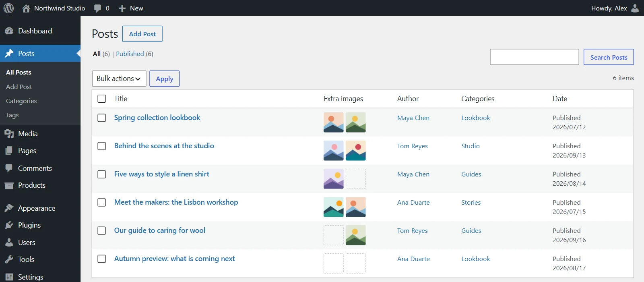Click the Apply button
Screen dimensions: 644x282
pos(165,79)
